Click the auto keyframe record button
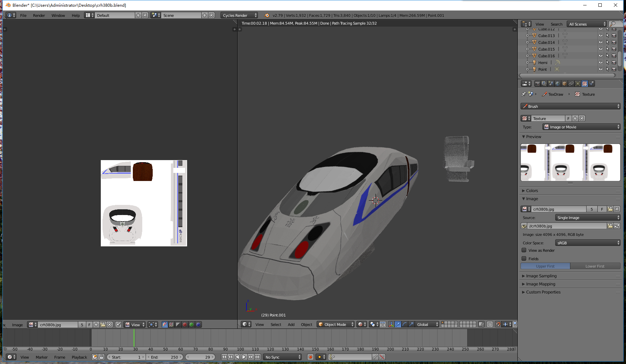Viewport: 626px width, 364px height. tap(310, 357)
